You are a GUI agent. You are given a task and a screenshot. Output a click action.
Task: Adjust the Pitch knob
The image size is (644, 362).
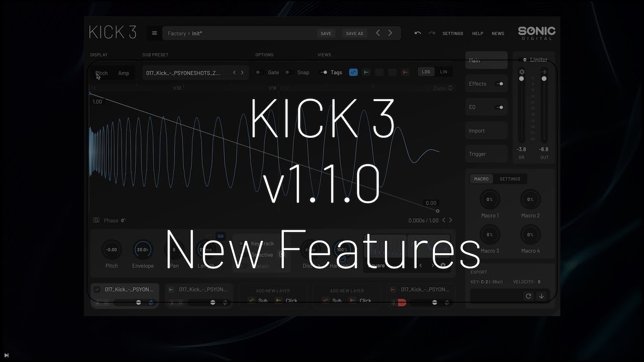tap(112, 249)
